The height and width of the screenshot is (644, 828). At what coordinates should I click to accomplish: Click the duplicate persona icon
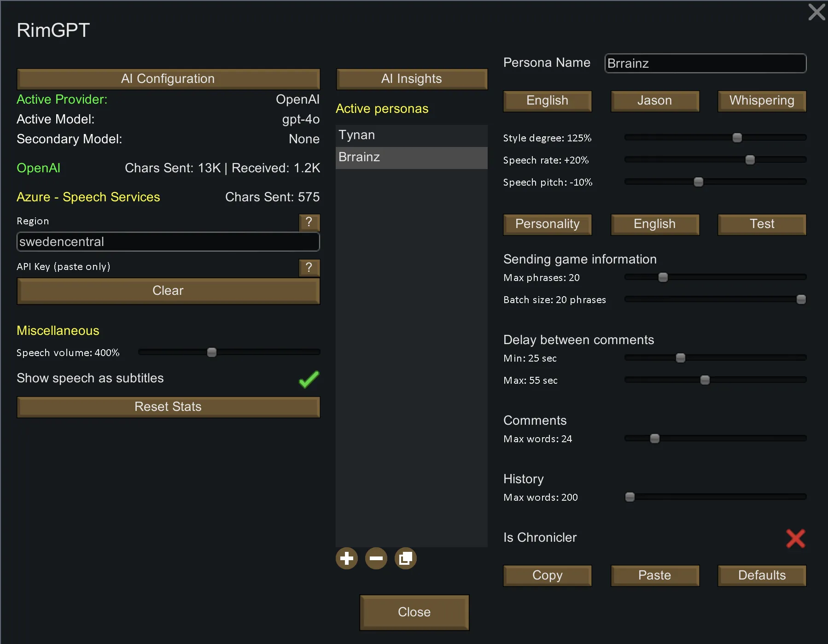point(406,558)
